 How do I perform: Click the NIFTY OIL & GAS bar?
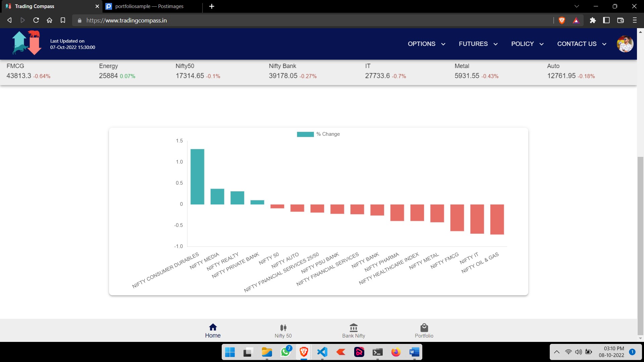(497, 220)
